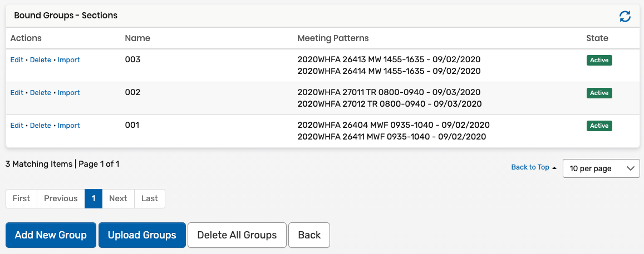644x254 pixels.
Task: Edit bound group 001
Action: 17,126
